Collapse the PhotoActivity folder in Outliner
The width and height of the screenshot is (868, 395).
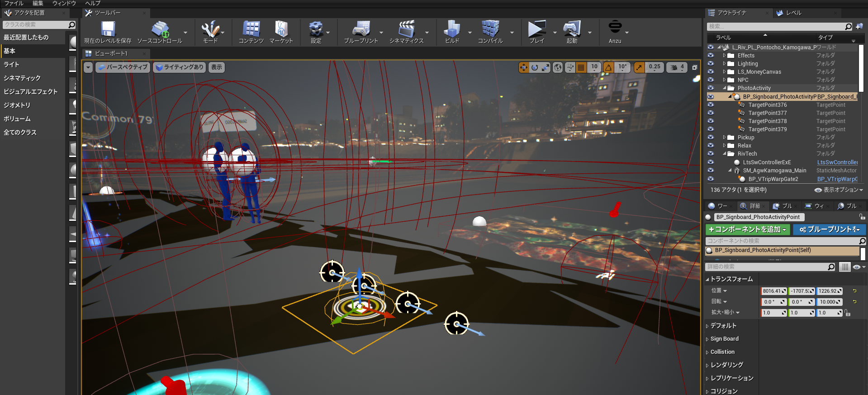coord(724,88)
